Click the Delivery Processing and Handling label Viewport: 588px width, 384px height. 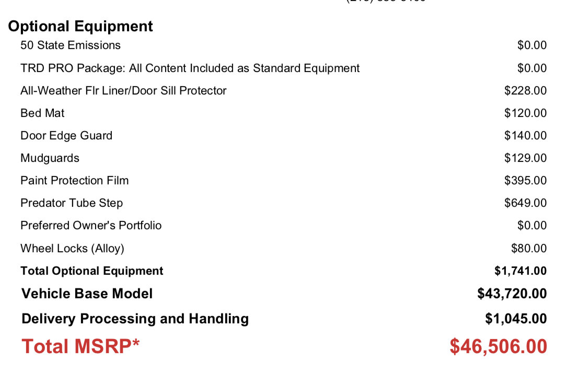click(x=135, y=319)
